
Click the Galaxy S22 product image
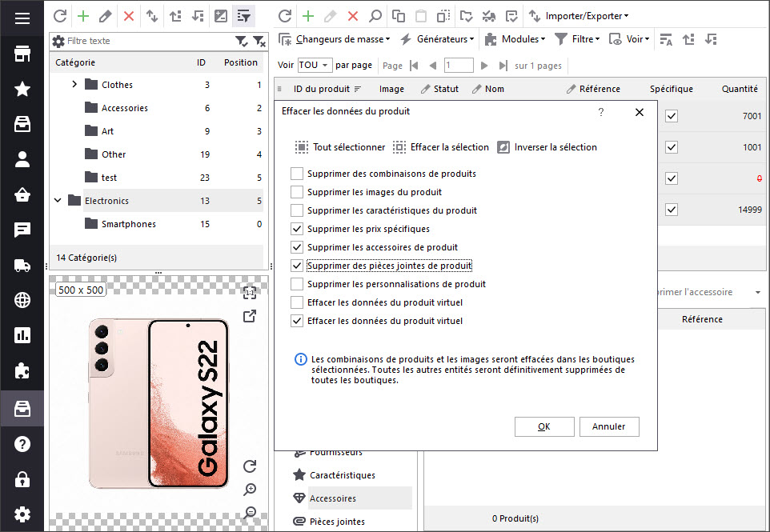(158, 403)
